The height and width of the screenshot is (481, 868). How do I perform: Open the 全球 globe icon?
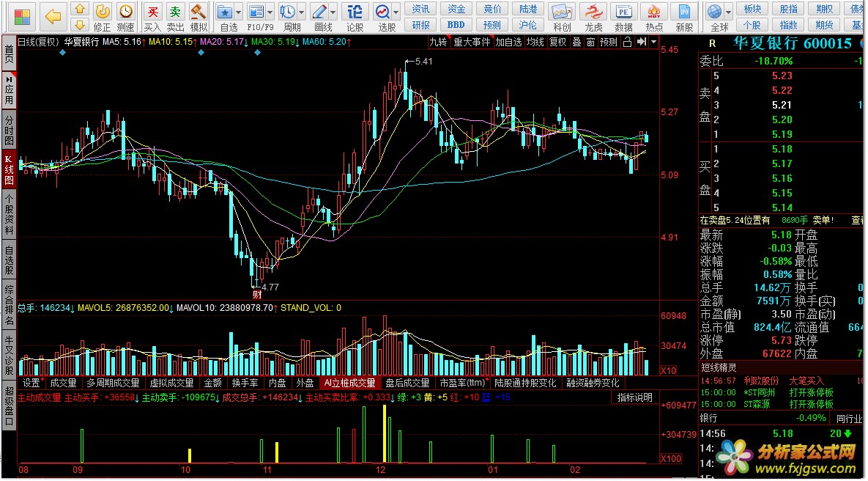[x=715, y=11]
